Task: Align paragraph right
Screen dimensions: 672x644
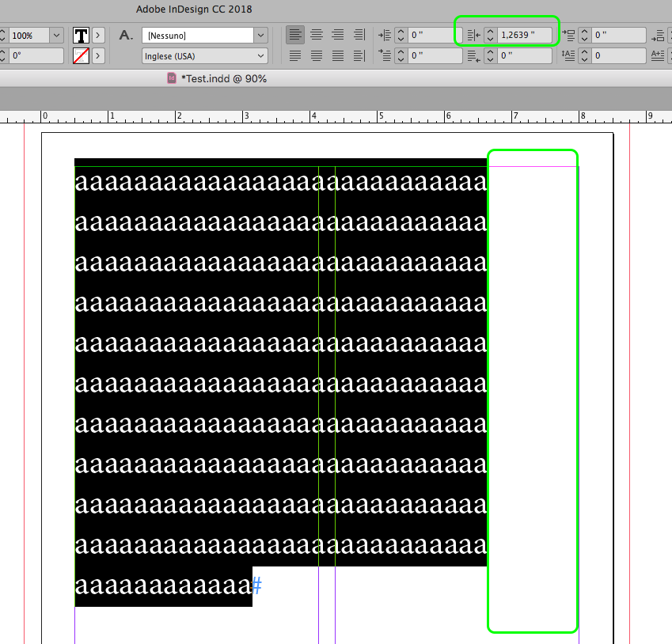Action: pyautogui.click(x=338, y=35)
